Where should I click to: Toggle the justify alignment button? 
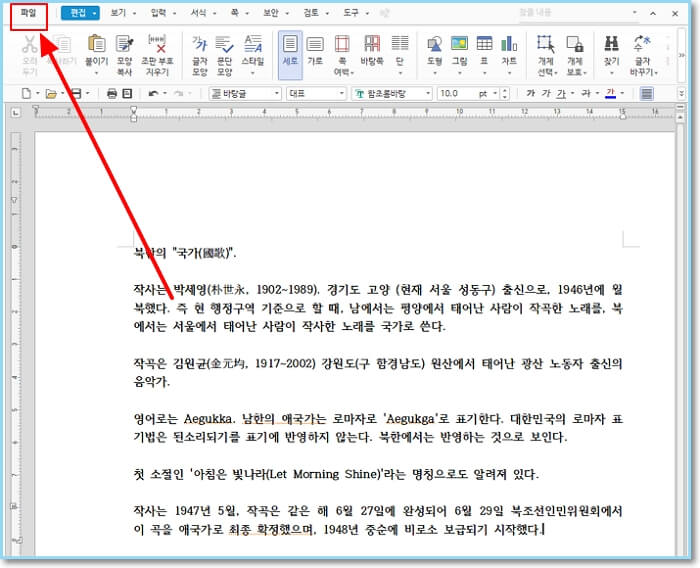pyautogui.click(x=646, y=93)
